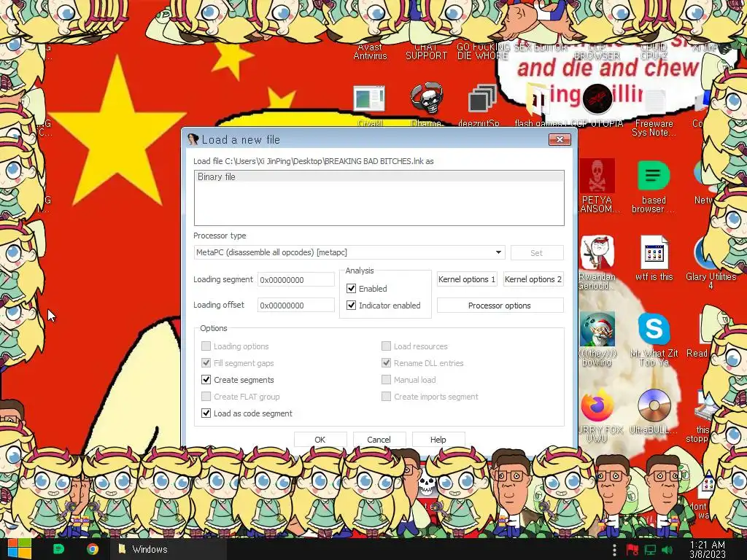
Task: Open Kernel options 2
Action: (533, 279)
